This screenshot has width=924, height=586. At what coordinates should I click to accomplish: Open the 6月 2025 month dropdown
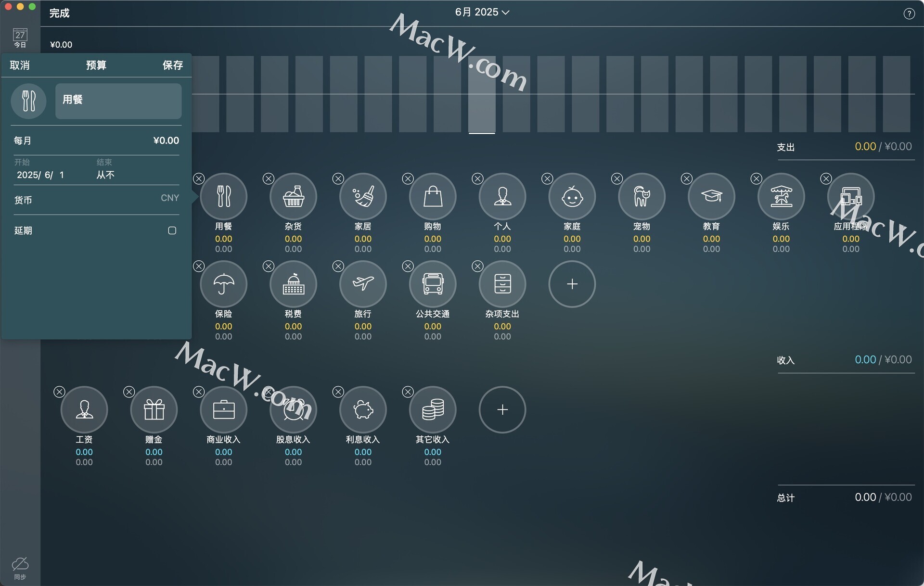tap(482, 12)
